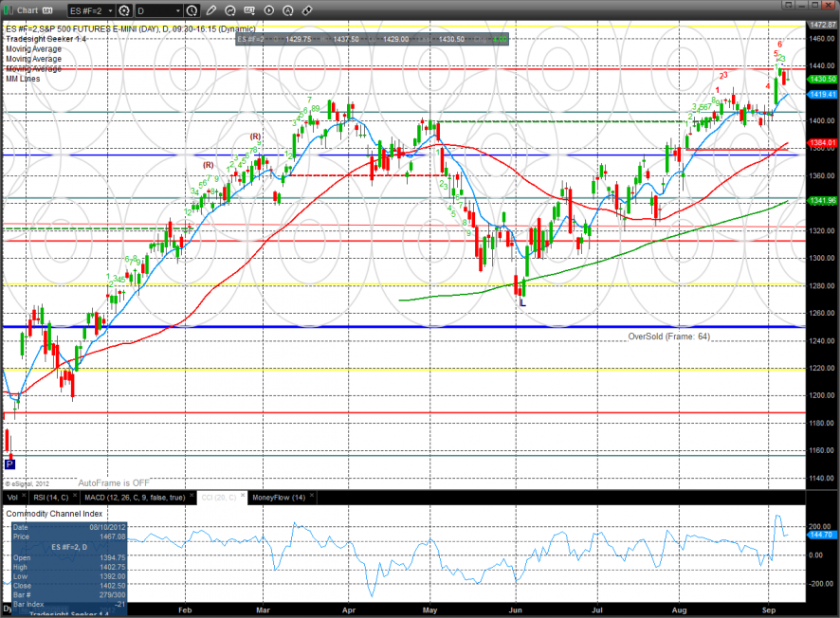
Task: Switch to the Vol indicator tab
Action: (12, 497)
